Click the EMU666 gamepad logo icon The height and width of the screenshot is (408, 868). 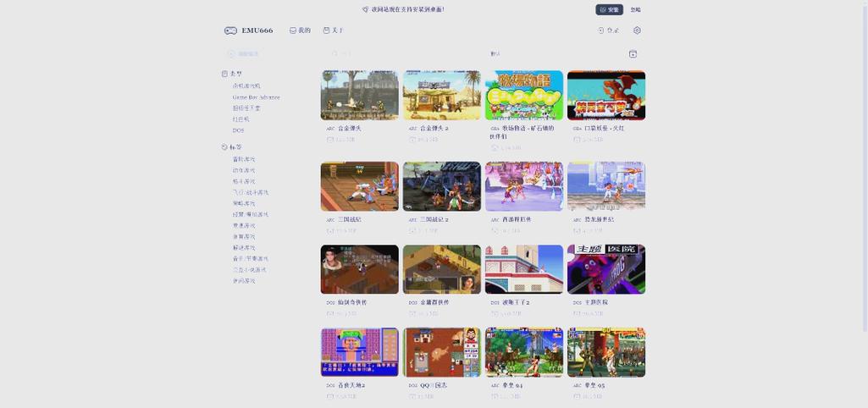pos(230,30)
